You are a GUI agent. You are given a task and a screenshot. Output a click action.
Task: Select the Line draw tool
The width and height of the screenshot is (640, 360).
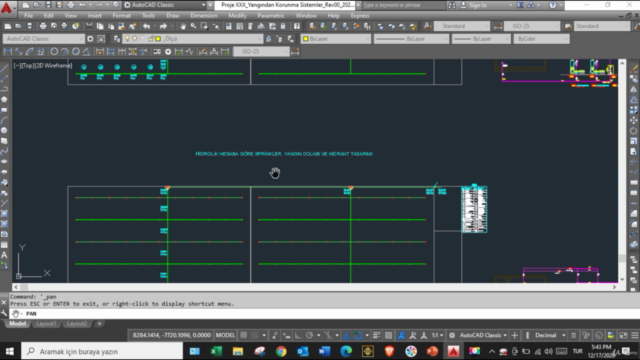(4, 68)
